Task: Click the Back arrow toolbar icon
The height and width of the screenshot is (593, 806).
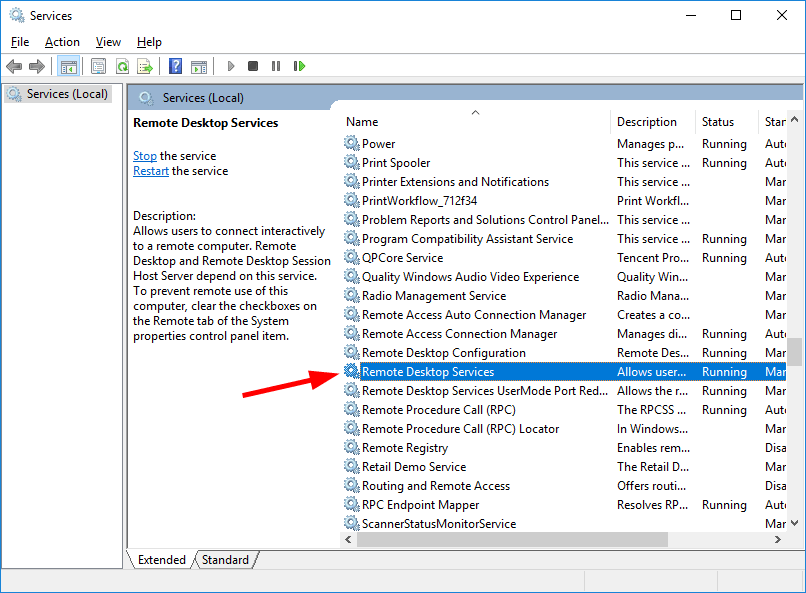Action: click(x=14, y=66)
